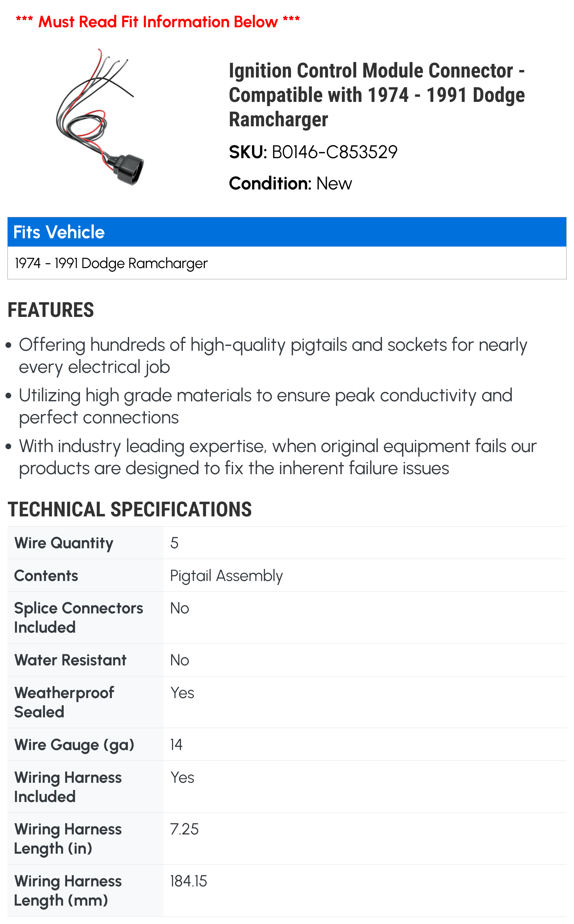Click the bullet about high grade materials
574x924 pixels.
point(266,406)
